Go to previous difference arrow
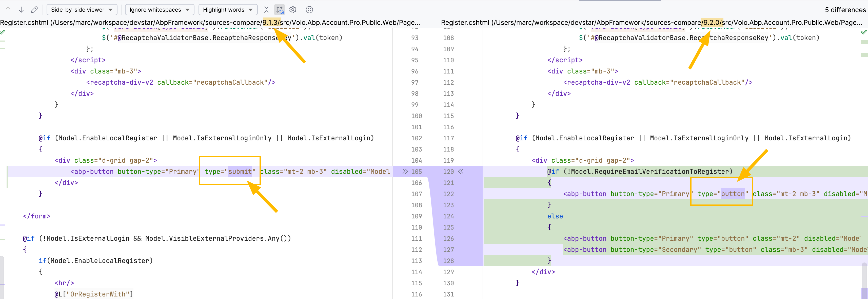868x299 pixels. [x=8, y=10]
